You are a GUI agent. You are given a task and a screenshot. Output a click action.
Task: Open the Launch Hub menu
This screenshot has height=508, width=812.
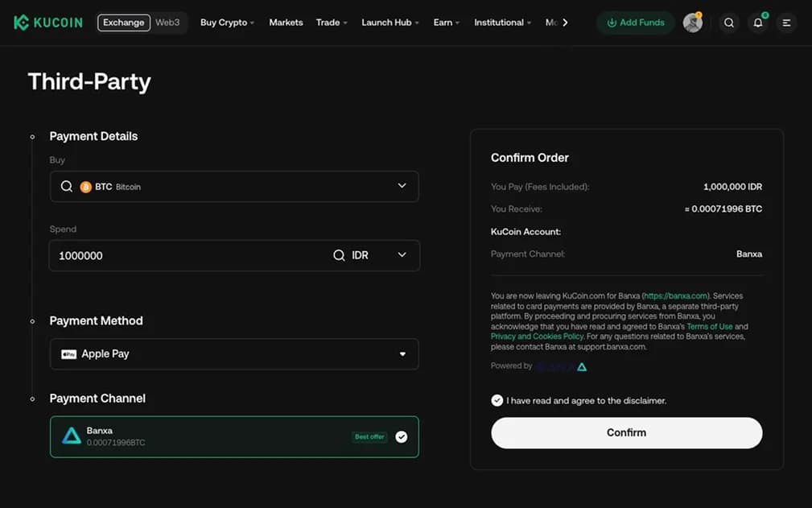390,23
